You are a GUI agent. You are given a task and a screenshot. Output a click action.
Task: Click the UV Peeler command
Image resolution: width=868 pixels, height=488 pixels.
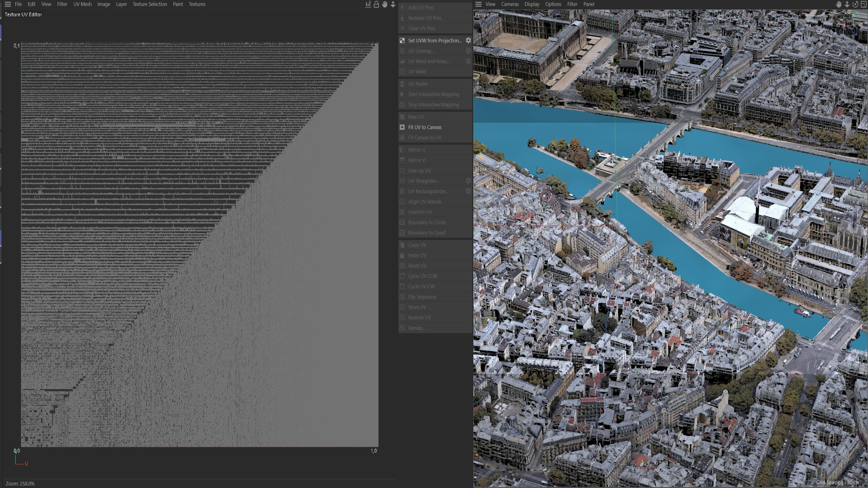click(435, 84)
